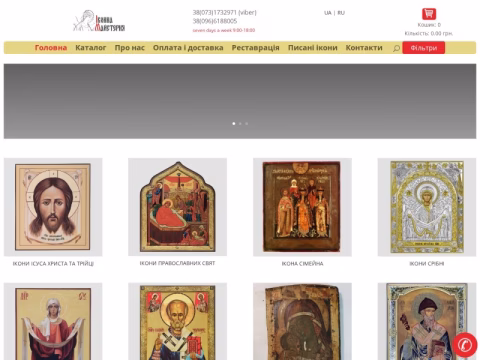The width and height of the screenshot is (480, 360).
Task: Click the ІКОНИ ІСУСА ХРИСТА ТА ТРІЙЦІ caption
Action: 53,264
